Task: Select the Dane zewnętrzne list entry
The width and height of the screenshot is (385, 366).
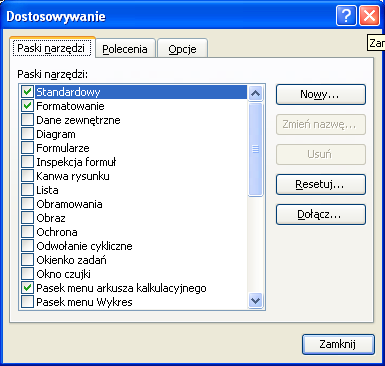Action: [78, 120]
